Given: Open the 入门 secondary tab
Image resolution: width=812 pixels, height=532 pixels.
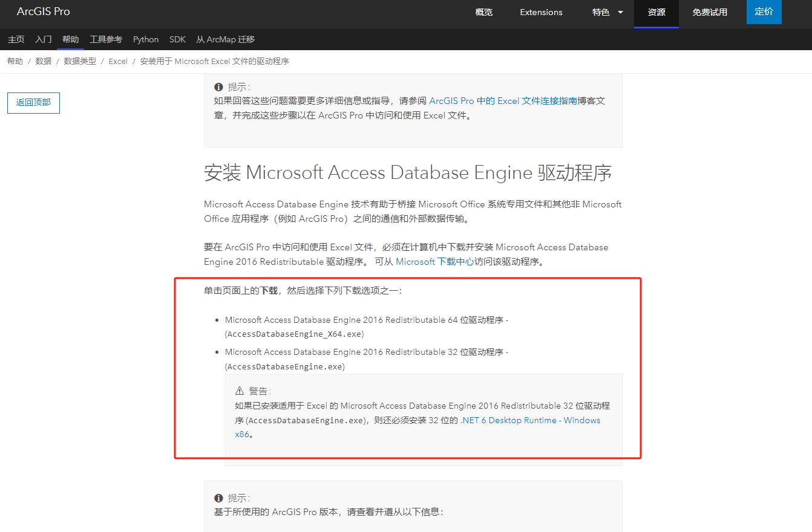Looking at the screenshot, I should tap(44, 39).
